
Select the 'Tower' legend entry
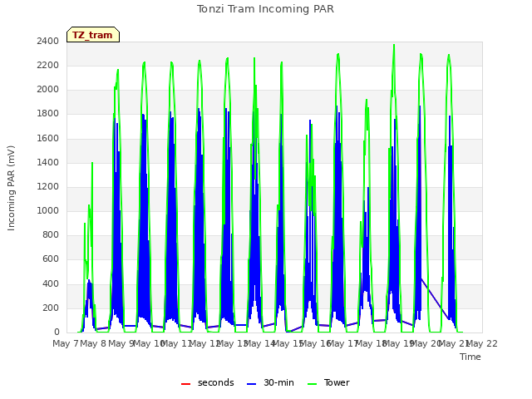[328, 382]
